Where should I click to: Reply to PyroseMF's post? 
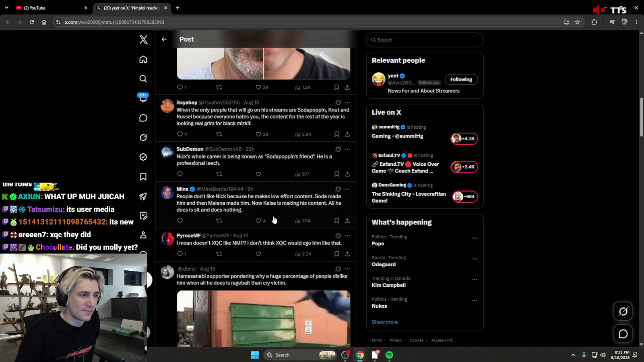click(180, 254)
